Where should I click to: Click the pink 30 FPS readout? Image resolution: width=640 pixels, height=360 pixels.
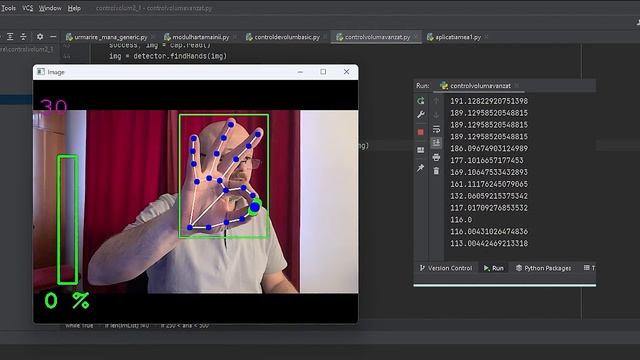pos(53,107)
